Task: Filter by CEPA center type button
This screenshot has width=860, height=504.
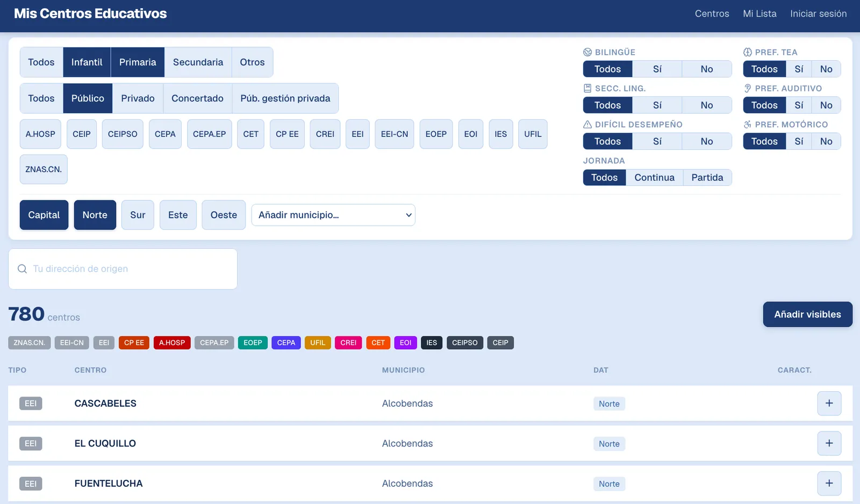Action: 165,134
